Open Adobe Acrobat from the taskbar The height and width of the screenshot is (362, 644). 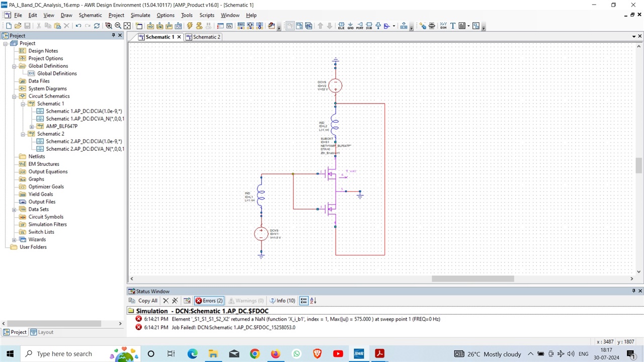[x=379, y=353]
